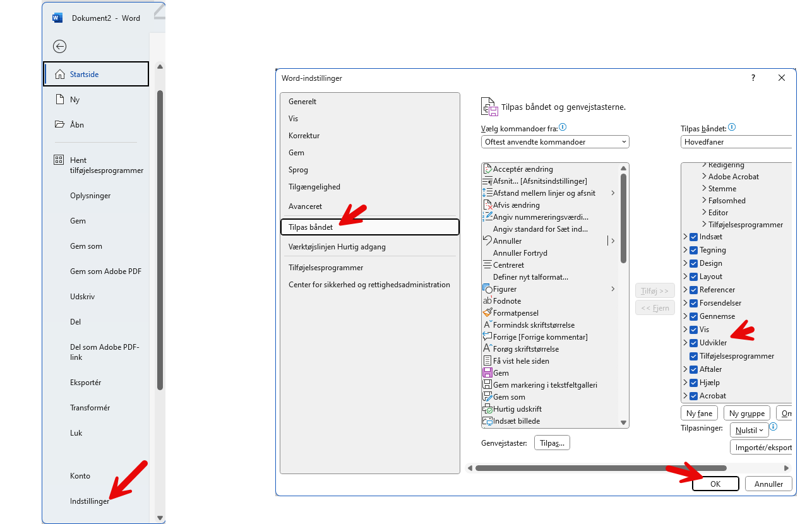Expand the Vis tab tree node
The image size is (812, 524).
685,330
